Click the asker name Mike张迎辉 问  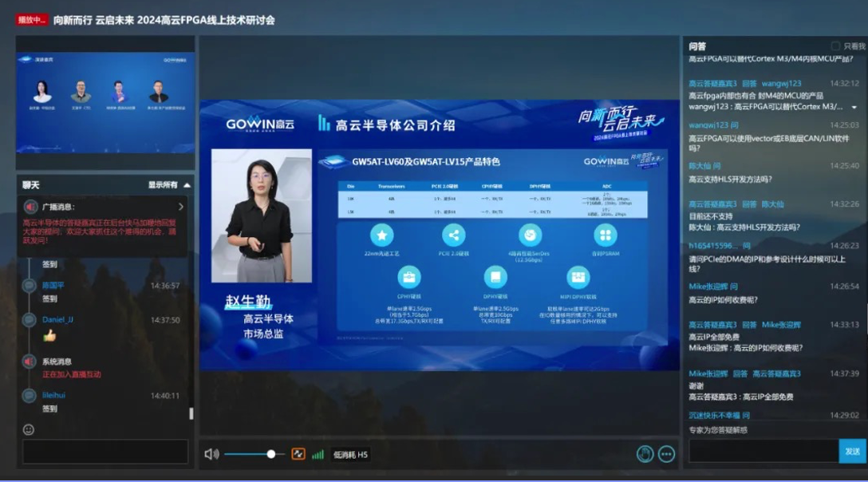click(713, 286)
